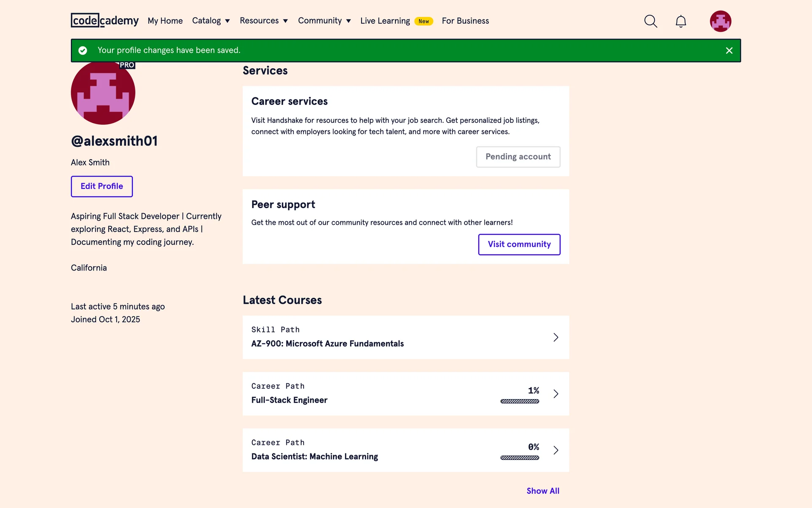Image resolution: width=812 pixels, height=508 pixels.
Task: Dismiss the profile saved banner
Action: click(x=729, y=51)
